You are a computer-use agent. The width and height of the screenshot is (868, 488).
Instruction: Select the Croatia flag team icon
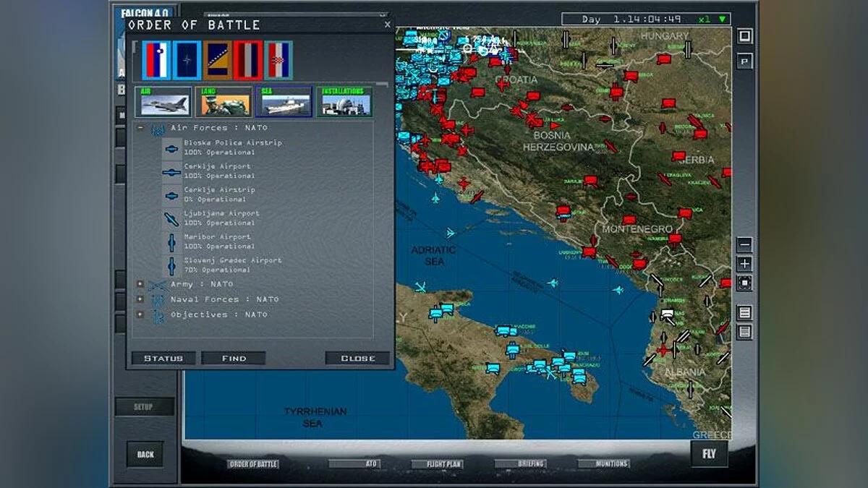tap(278, 59)
